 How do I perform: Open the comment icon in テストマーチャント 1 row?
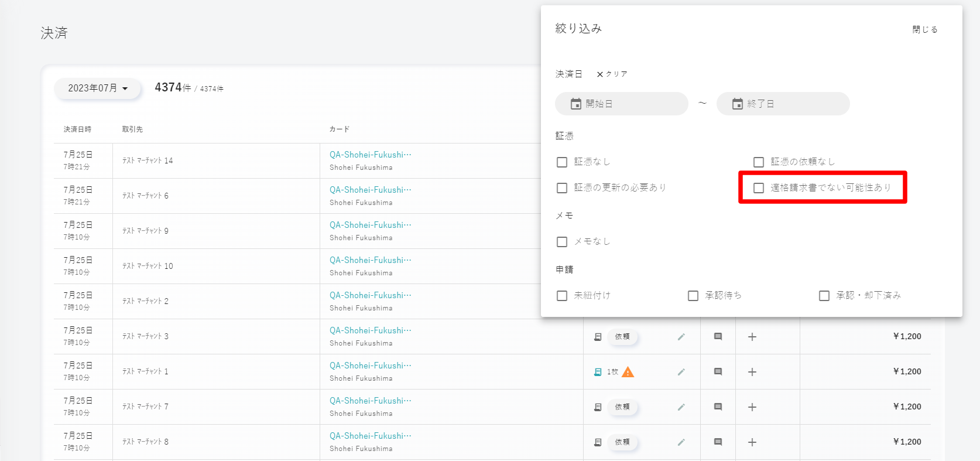pyautogui.click(x=718, y=372)
